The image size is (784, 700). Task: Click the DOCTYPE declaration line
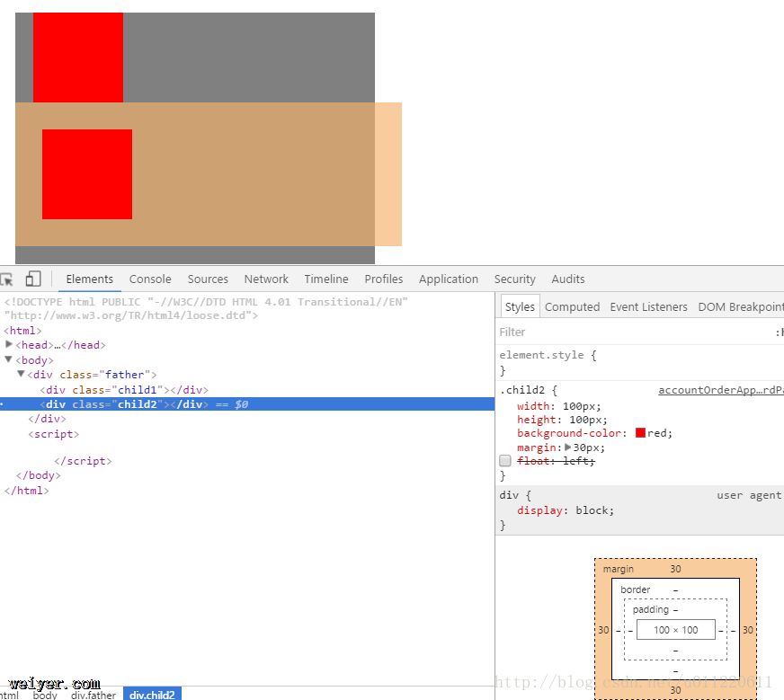click(x=206, y=309)
